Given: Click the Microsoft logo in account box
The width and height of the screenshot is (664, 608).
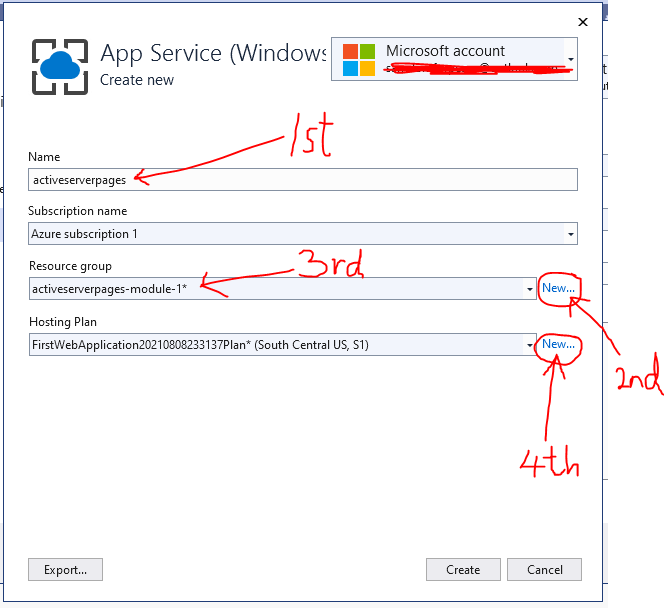Looking at the screenshot, I should pos(359,60).
